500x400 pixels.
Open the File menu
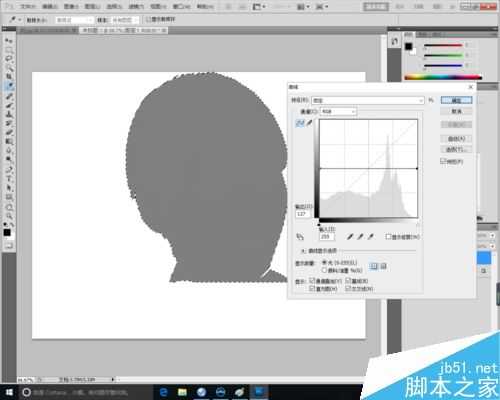click(28, 7)
